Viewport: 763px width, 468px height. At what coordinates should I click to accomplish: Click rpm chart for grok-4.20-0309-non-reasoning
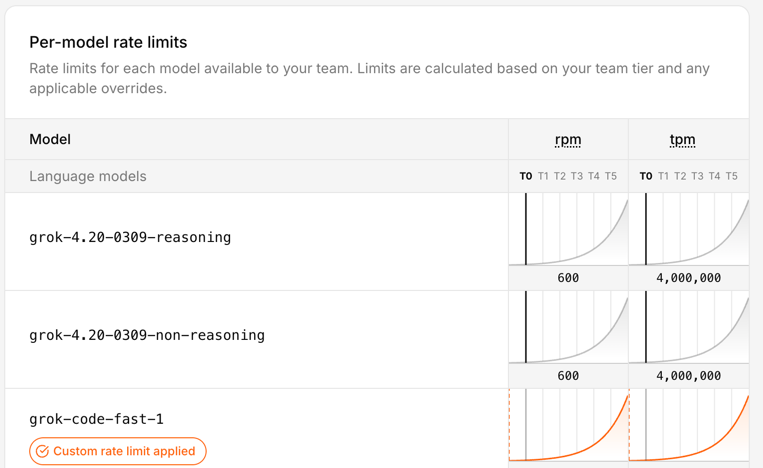click(568, 328)
